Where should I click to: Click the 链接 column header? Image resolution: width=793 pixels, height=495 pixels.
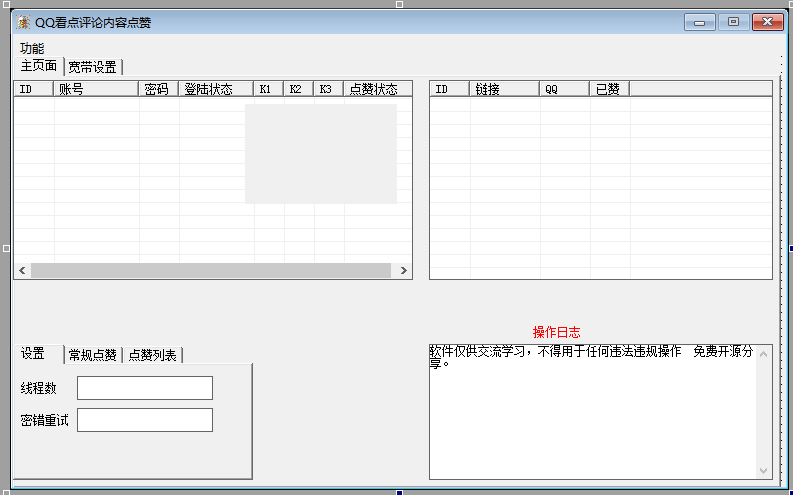(x=504, y=89)
